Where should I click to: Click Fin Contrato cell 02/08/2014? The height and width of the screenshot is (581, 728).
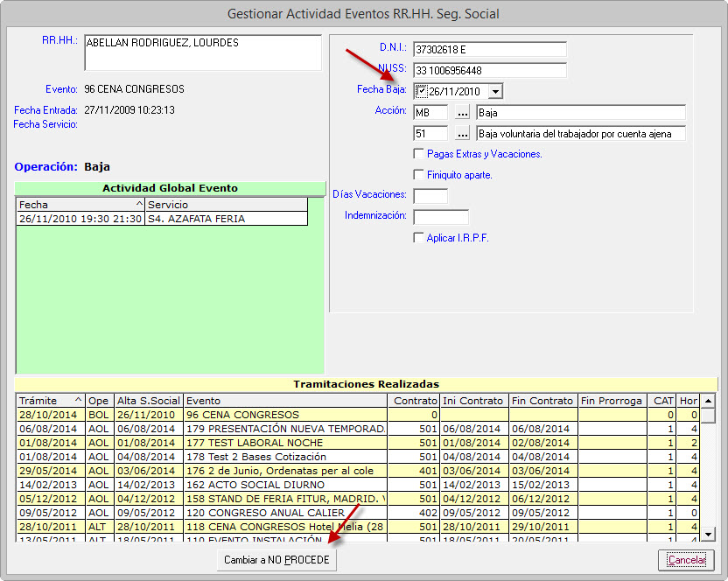click(x=542, y=443)
